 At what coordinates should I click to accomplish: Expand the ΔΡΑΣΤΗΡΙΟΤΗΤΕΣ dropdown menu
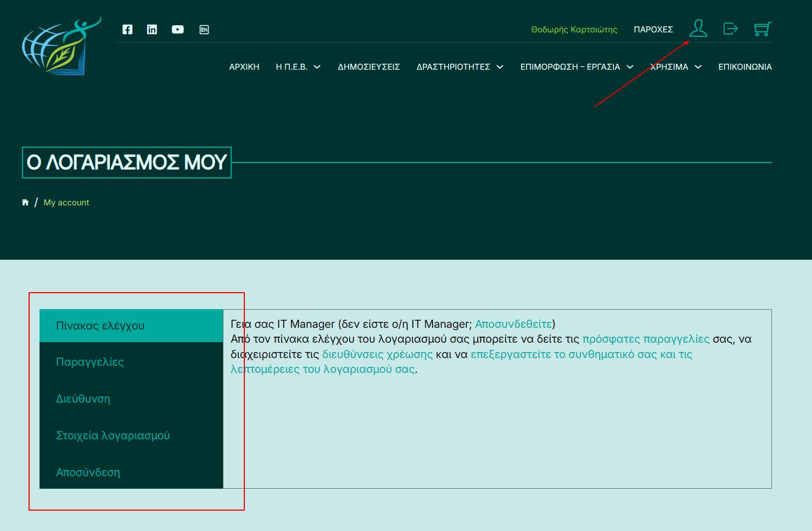point(460,67)
